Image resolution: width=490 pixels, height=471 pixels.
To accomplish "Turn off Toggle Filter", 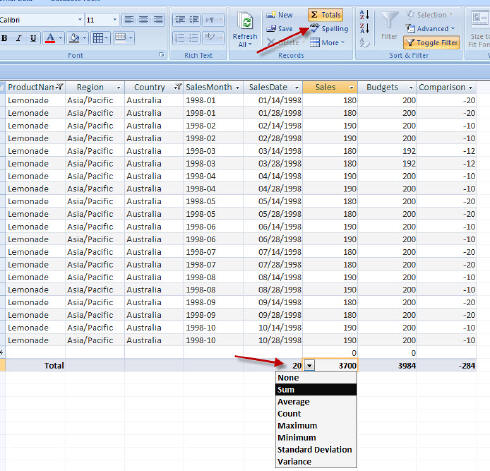I will tap(432, 43).
